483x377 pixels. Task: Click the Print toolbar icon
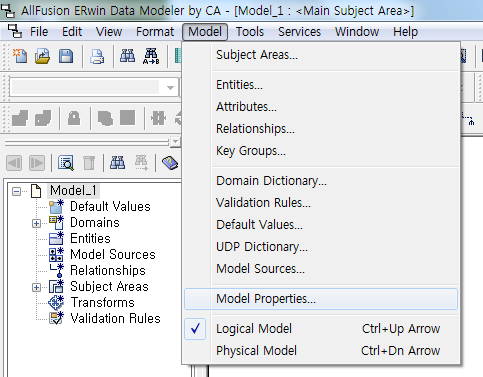pyautogui.click(x=97, y=56)
